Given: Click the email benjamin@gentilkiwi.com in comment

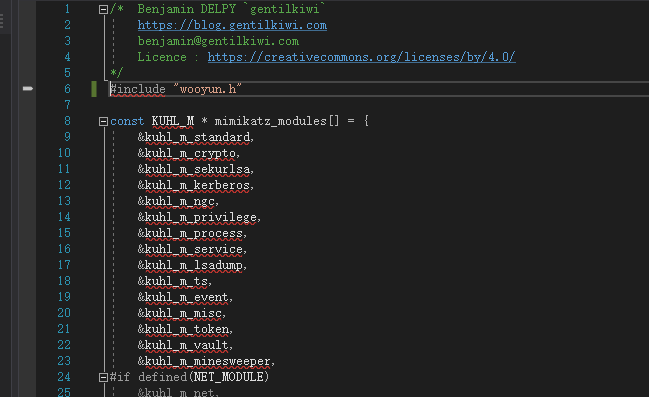Looking at the screenshot, I should tap(218, 41).
